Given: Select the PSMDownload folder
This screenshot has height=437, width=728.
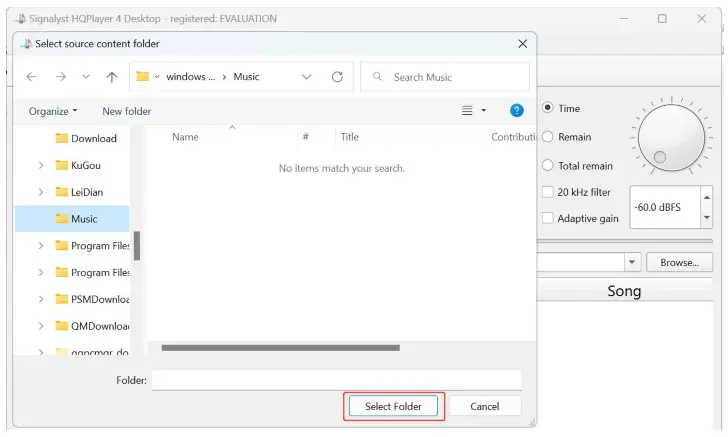Looking at the screenshot, I should 92,300.
